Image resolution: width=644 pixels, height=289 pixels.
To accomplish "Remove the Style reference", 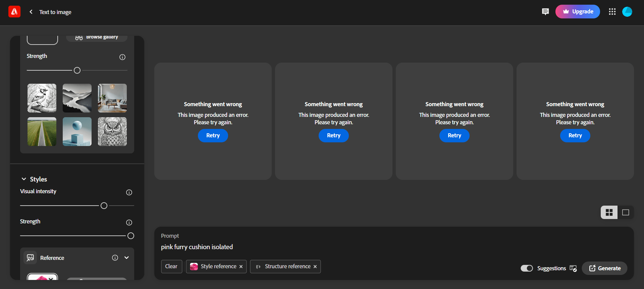I will [241, 267].
